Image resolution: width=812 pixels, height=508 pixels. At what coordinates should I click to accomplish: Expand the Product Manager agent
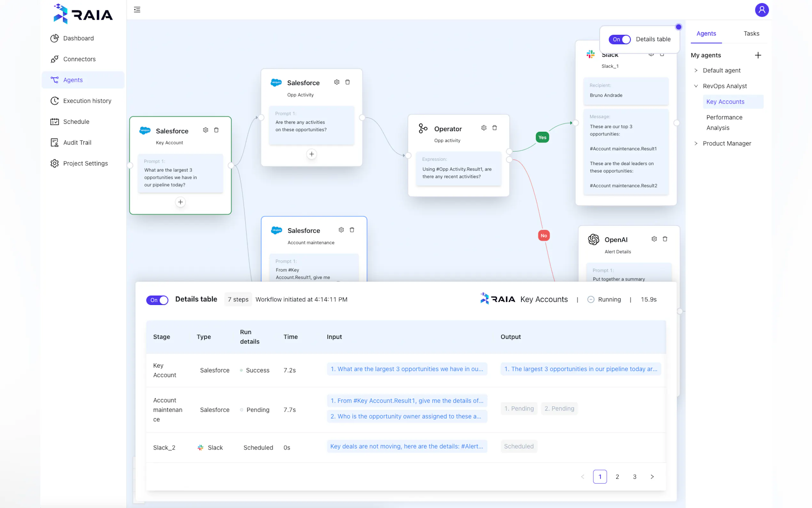(x=696, y=143)
